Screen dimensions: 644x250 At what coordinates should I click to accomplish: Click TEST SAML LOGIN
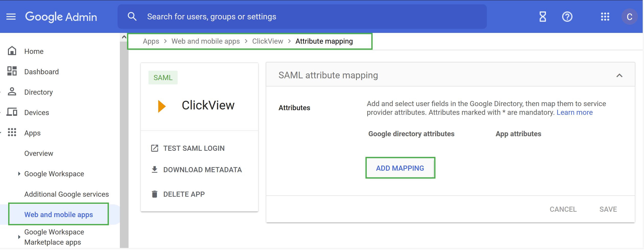[194, 148]
